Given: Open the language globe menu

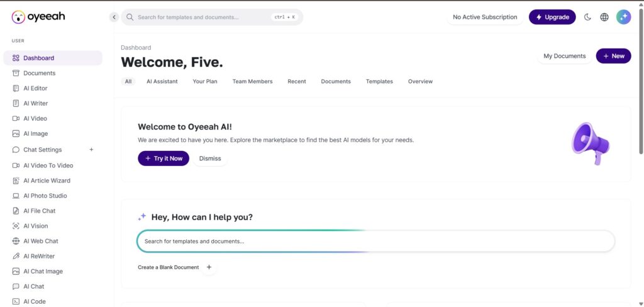Looking at the screenshot, I should coord(604,17).
